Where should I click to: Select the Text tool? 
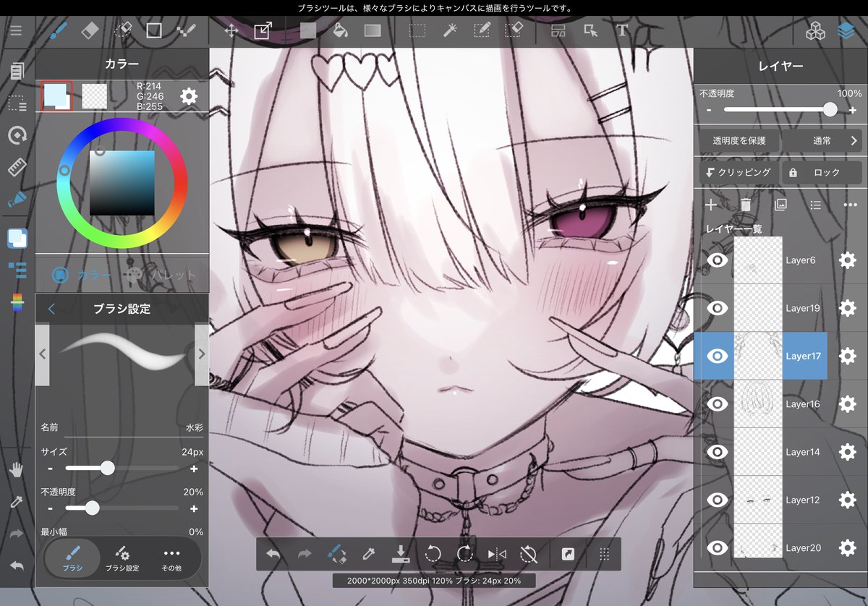pos(622,30)
